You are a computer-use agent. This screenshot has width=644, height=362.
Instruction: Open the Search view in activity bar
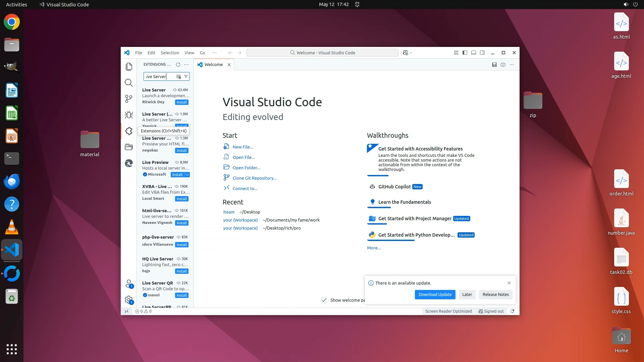129,83
